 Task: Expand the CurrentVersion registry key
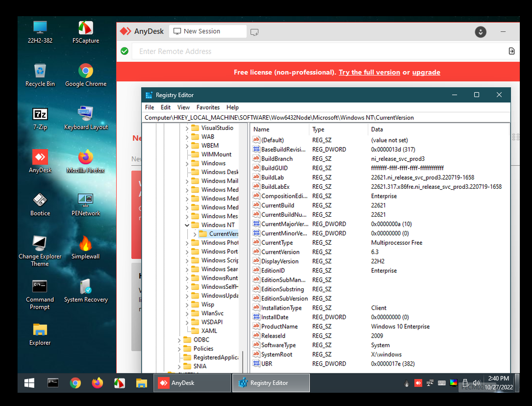(x=195, y=234)
